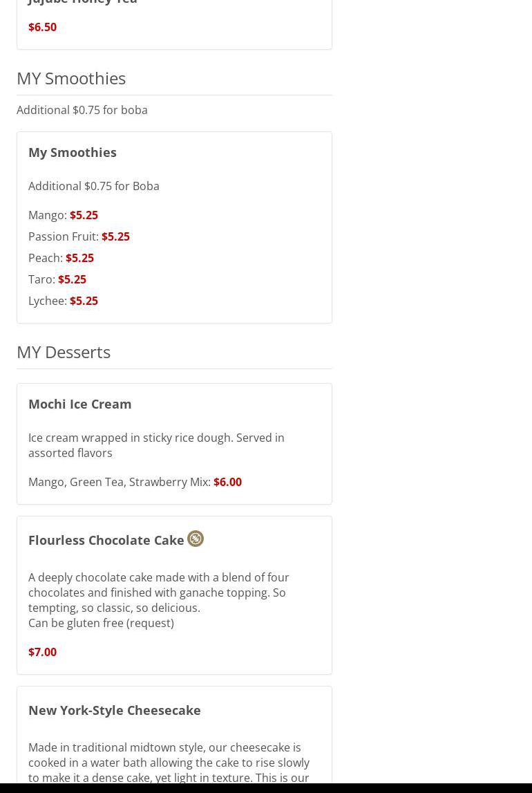Click the 'Additional $0.75 for boba' section note
The image size is (532, 793).
click(82, 110)
